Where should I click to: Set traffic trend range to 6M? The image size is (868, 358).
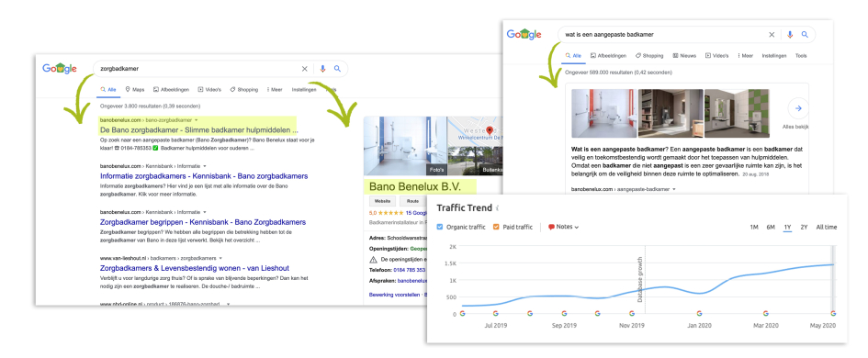point(771,227)
